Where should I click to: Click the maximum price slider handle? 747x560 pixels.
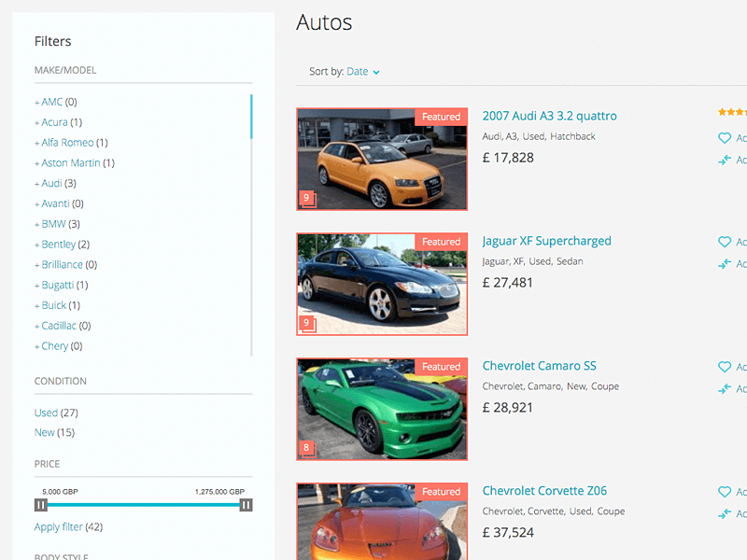point(246,505)
